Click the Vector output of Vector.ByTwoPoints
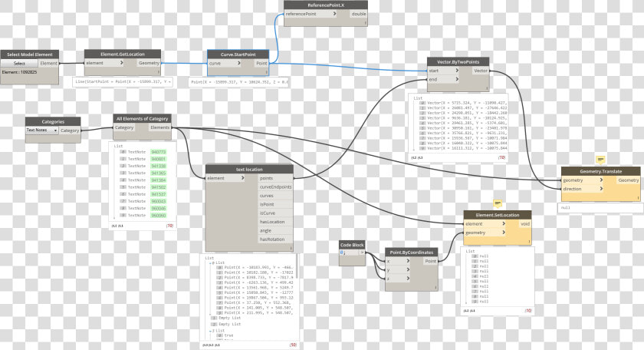Image resolution: width=644 pixels, height=350 pixels. (481, 71)
